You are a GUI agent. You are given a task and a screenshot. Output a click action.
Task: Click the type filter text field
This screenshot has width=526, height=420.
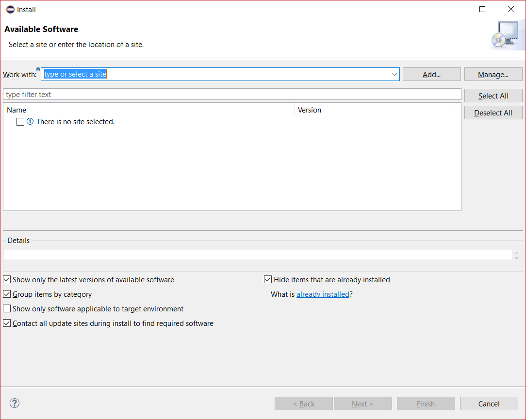[232, 95]
